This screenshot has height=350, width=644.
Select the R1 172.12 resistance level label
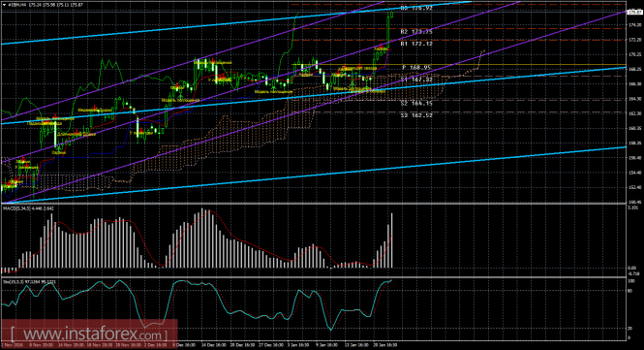(x=416, y=44)
